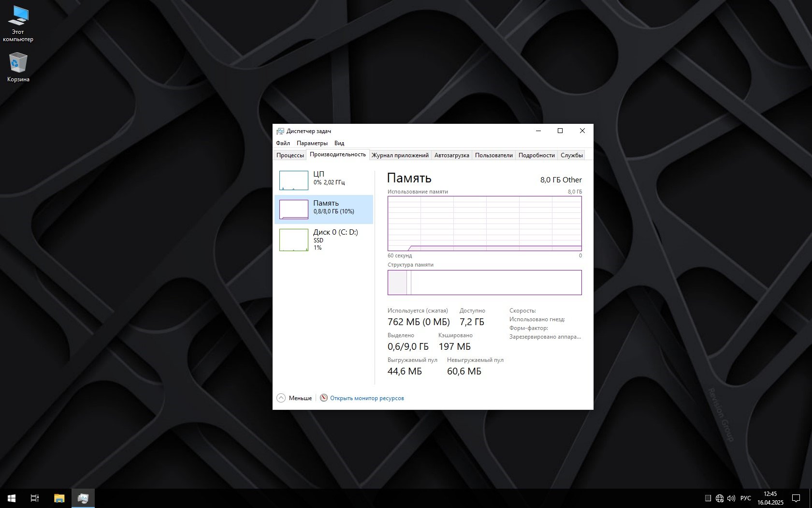Click the 8,0 ГБ Other label

(561, 180)
